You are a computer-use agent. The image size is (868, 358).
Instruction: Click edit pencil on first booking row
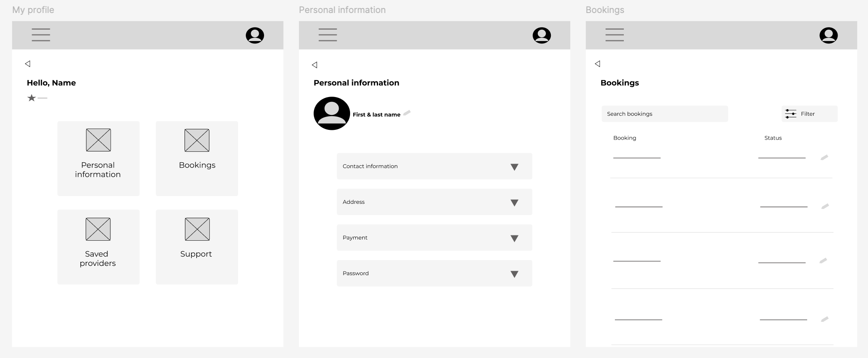pos(824,157)
